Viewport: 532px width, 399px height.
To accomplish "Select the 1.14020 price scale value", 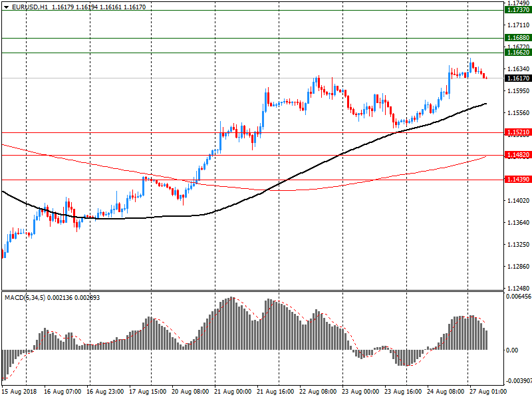I will point(519,201).
